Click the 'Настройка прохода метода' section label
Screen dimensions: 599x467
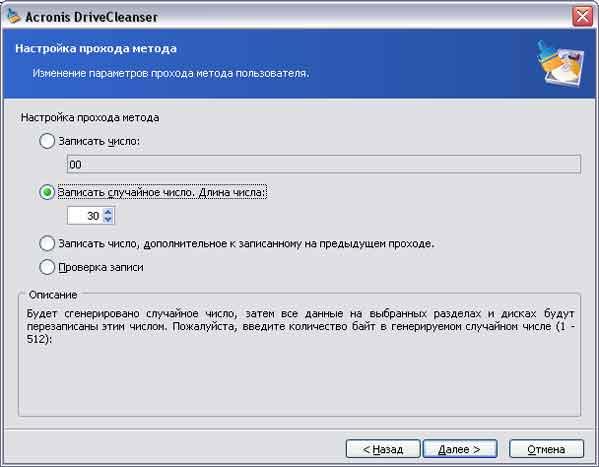pyautogui.click(x=90, y=118)
